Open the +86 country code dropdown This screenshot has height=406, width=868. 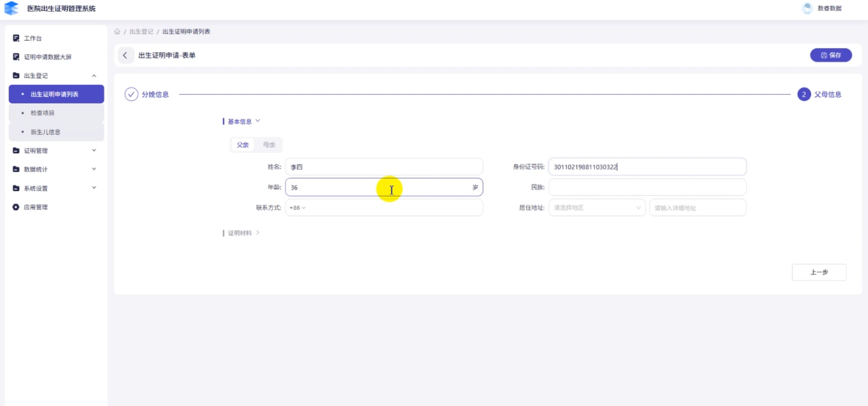pyautogui.click(x=297, y=208)
